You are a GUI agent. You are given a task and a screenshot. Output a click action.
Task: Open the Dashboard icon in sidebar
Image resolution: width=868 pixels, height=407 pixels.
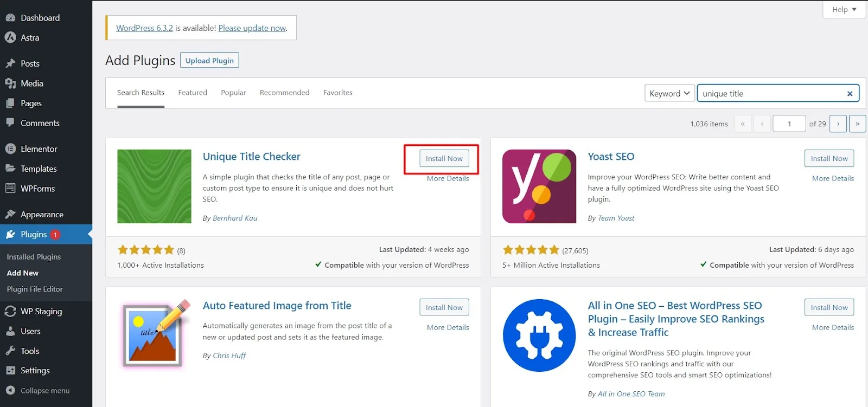(10, 18)
